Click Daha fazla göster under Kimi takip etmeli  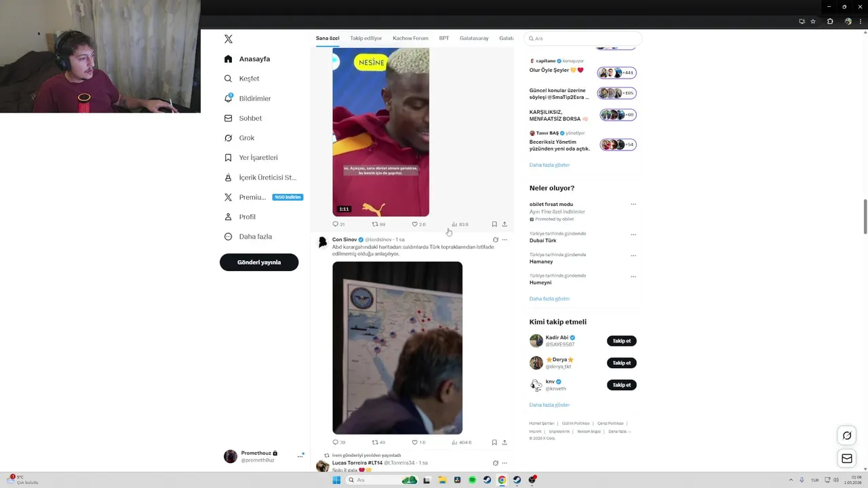click(x=549, y=405)
